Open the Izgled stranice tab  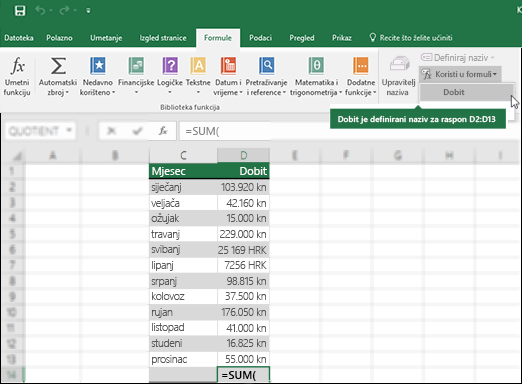click(163, 38)
